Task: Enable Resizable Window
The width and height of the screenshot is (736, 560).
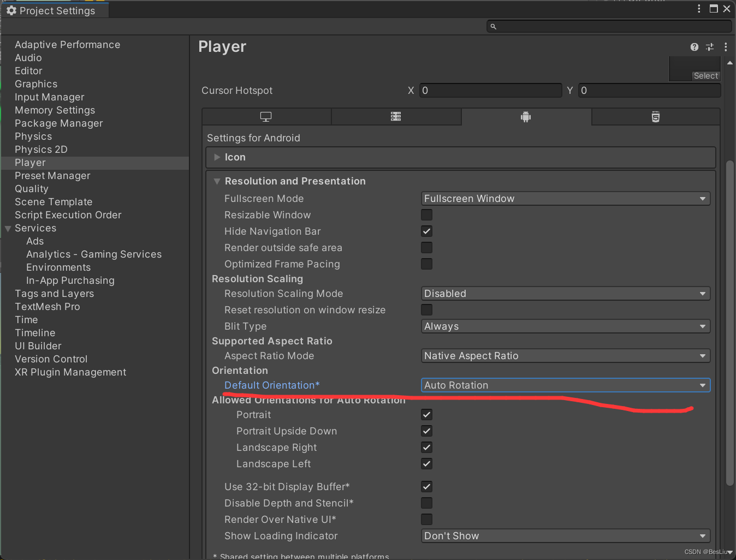Action: click(x=426, y=215)
